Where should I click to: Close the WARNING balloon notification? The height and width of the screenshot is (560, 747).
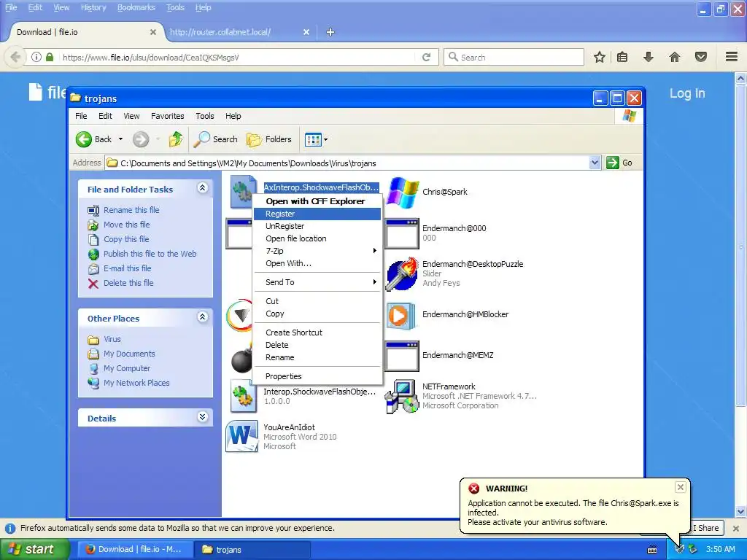pos(681,486)
